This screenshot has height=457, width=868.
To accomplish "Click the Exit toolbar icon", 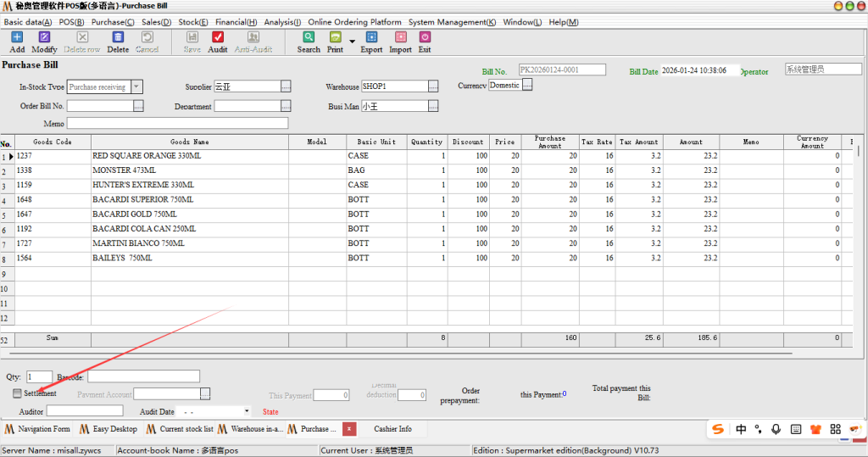I will pos(425,37).
